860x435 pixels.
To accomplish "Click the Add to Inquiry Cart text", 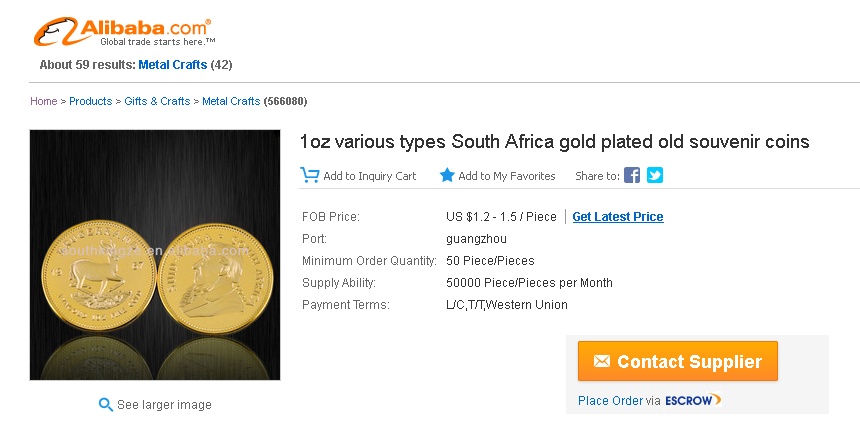I will pyautogui.click(x=369, y=176).
